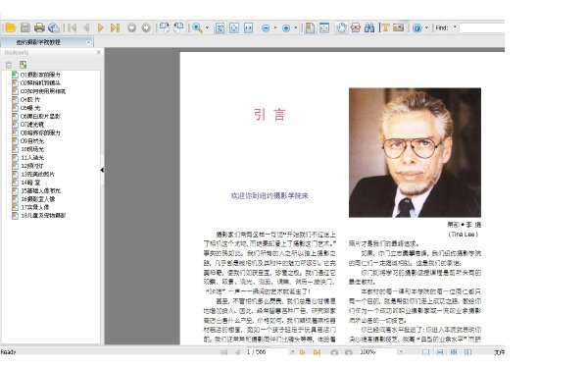Close the Bookmarks panel

98,52
